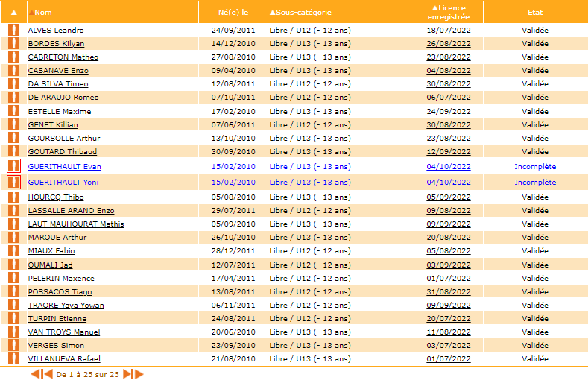The width and height of the screenshot is (588, 383).
Task: Click the 18/07/2022 licence date link
Action: [x=448, y=31]
